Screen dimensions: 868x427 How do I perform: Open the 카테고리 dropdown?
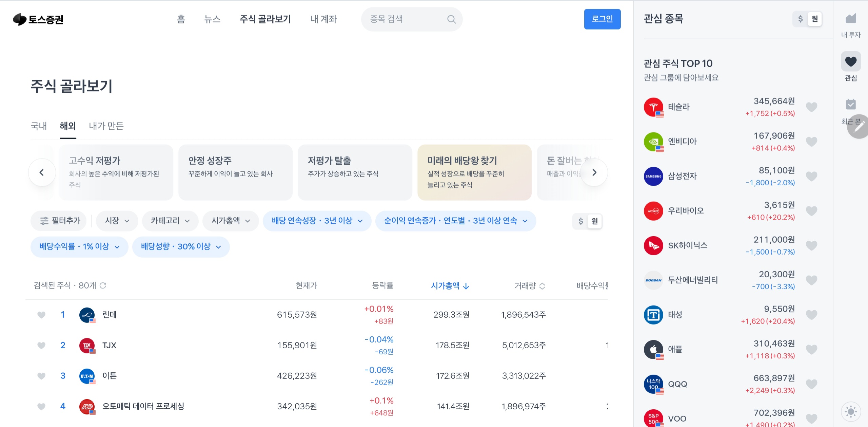click(170, 221)
